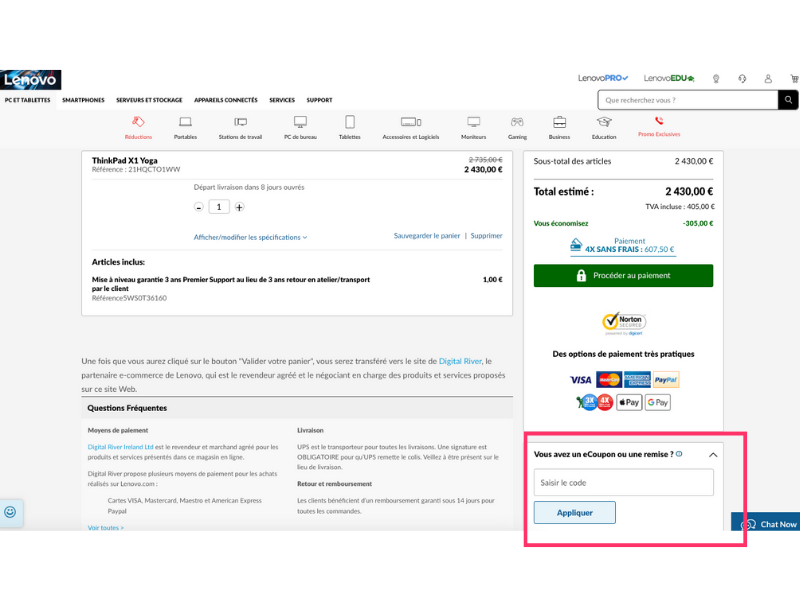Open the shopping cart icon

(794, 79)
